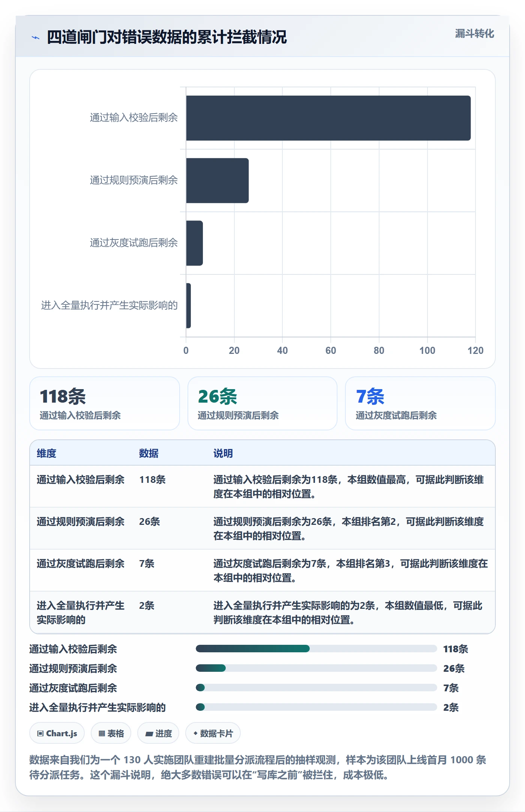Click the description mentioning 本组数值最低
Viewport: 525px width, 812px height.
click(348, 613)
